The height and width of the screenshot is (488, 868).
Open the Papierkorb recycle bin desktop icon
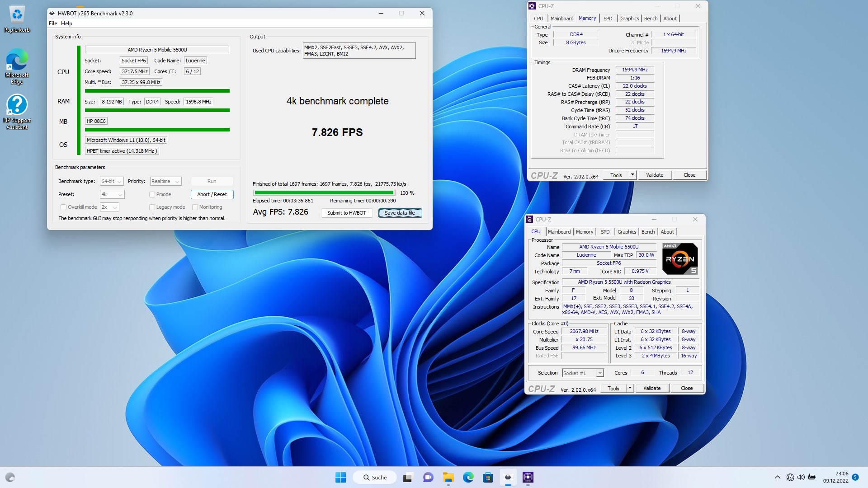coord(17,19)
